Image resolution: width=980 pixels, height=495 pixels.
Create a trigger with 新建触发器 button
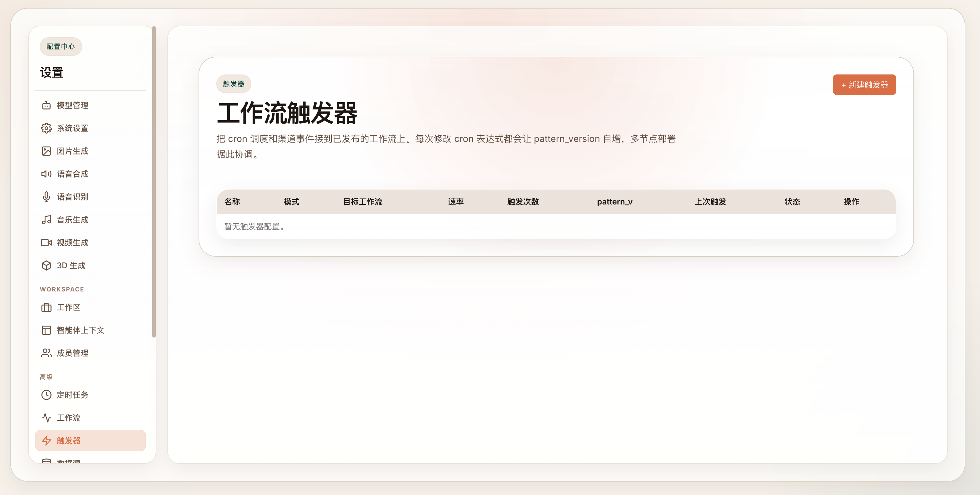pos(864,85)
